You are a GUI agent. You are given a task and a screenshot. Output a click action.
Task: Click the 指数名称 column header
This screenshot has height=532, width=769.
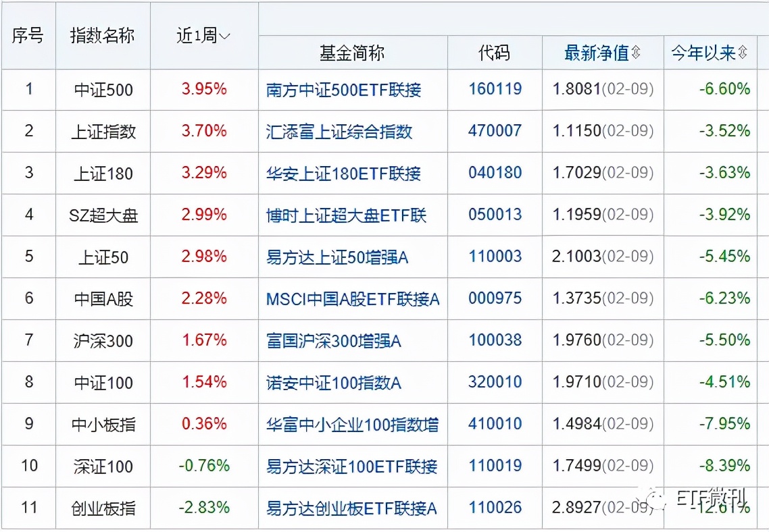103,35
